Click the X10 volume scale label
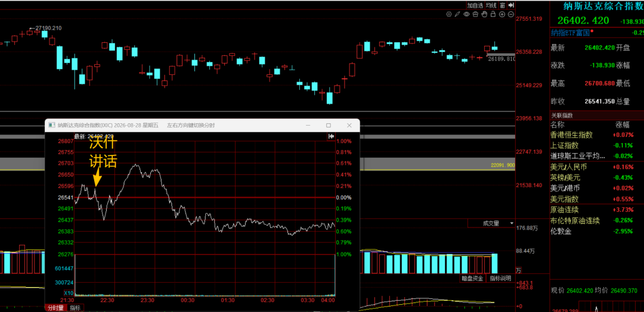Image resolution: width=644 pixels, height=312 pixels. coord(69,293)
